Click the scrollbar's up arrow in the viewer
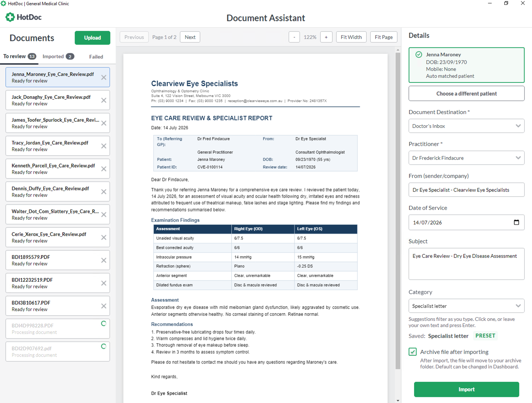Image resolution: width=532 pixels, height=403 pixels. point(398,50)
